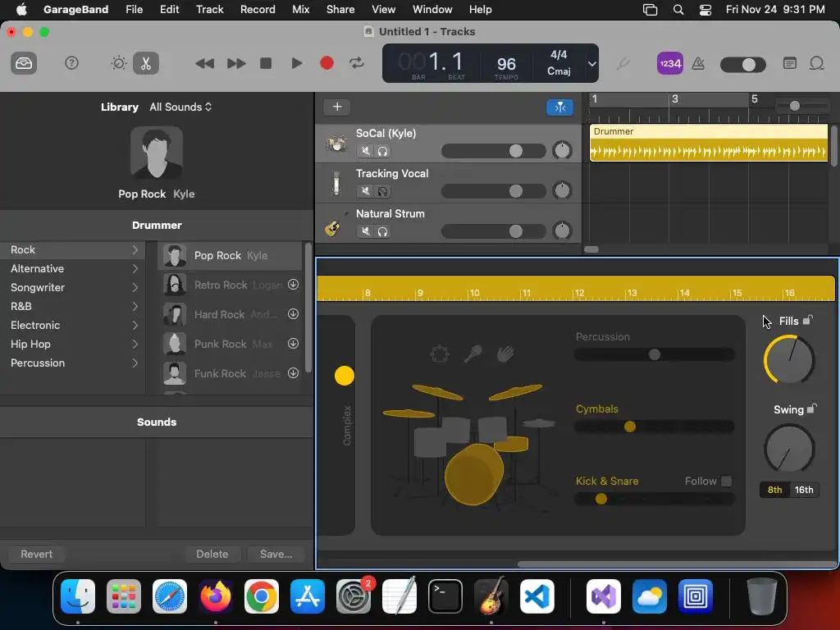Viewport: 840px width, 630px height.
Task: Open the Share menu
Action: click(340, 9)
